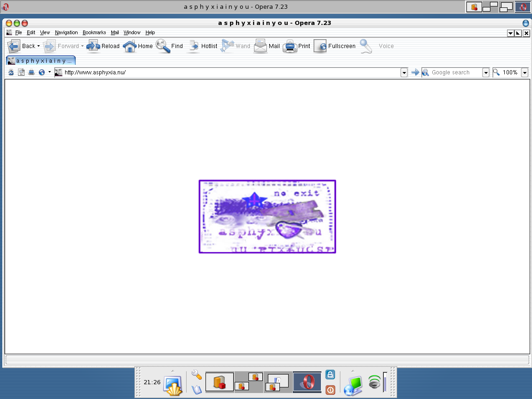Open the File menu
The image size is (532, 399).
[x=18, y=33]
